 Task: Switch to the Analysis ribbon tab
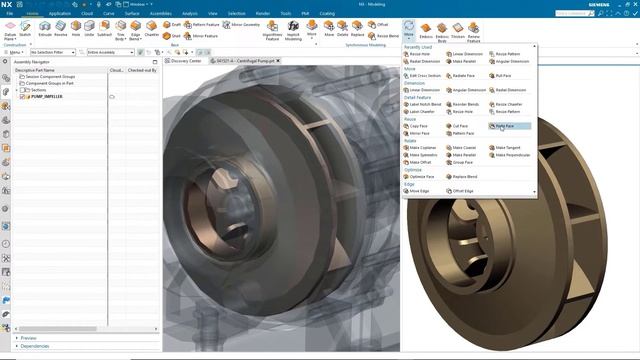point(190,13)
